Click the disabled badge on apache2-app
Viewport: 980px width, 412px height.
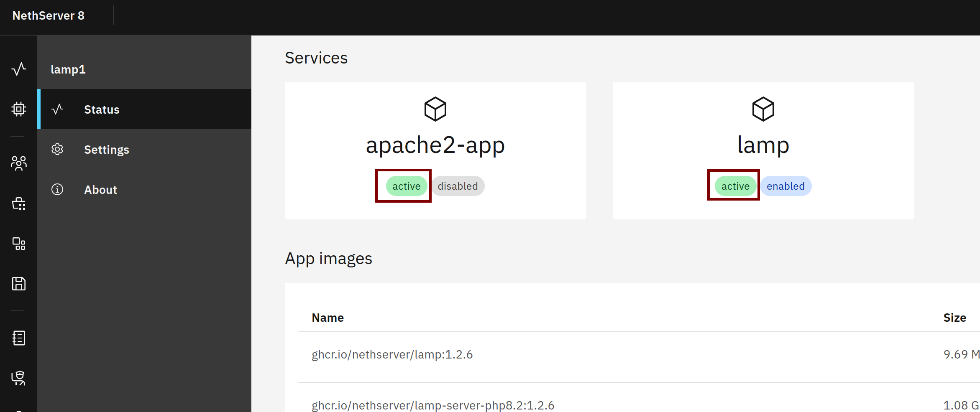pos(458,186)
